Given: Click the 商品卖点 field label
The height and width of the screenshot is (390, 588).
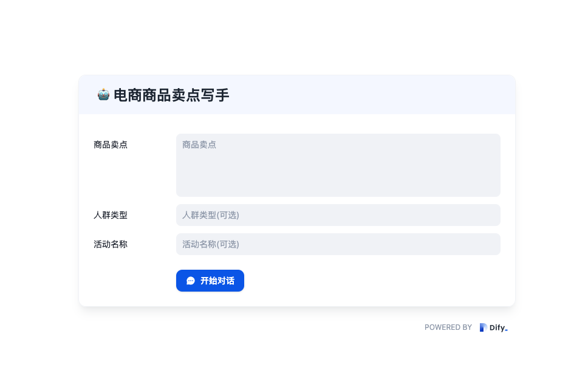Looking at the screenshot, I should [111, 145].
